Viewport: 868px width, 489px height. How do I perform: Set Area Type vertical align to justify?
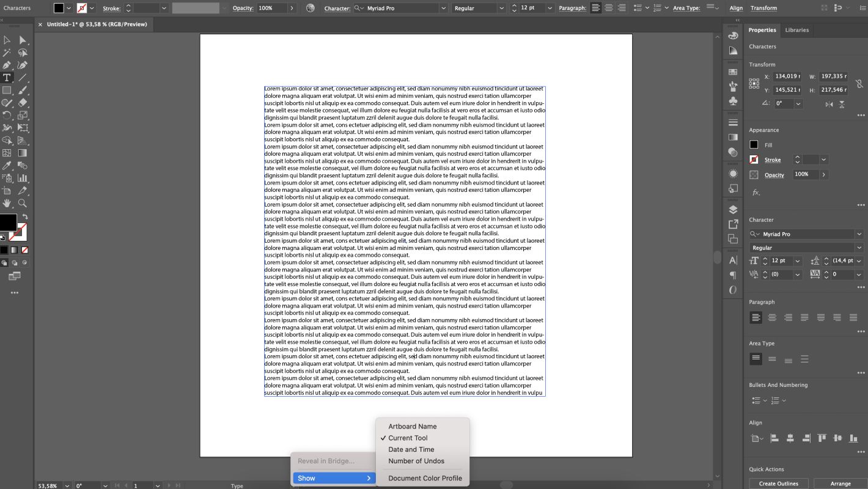(804, 359)
